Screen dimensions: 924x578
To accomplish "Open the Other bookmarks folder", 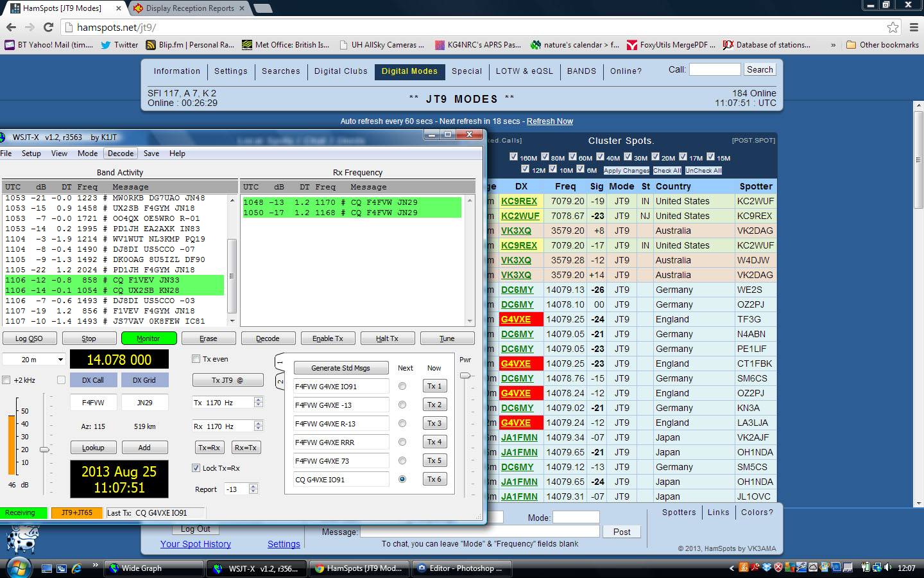I will [x=882, y=45].
